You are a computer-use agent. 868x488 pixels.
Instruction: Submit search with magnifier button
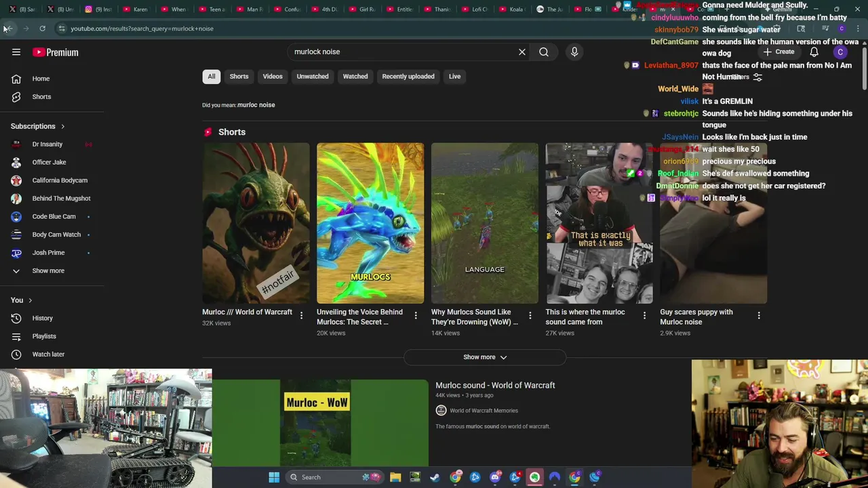coord(544,52)
